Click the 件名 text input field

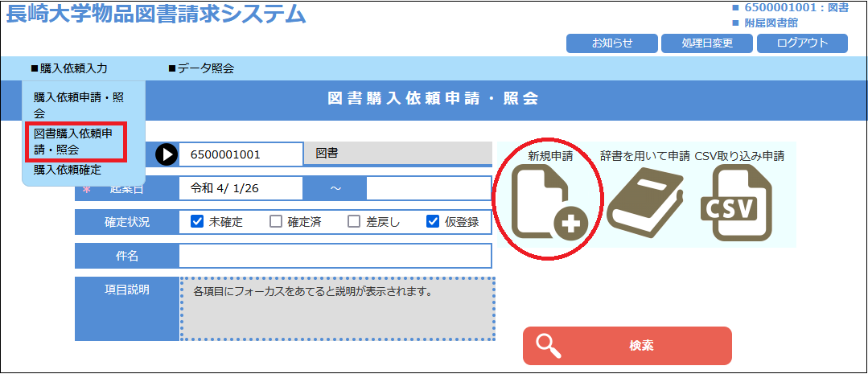[335, 256]
